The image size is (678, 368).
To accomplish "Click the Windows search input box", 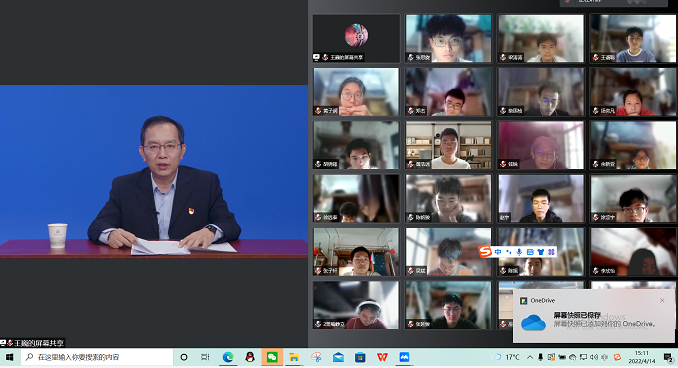I will 97,357.
